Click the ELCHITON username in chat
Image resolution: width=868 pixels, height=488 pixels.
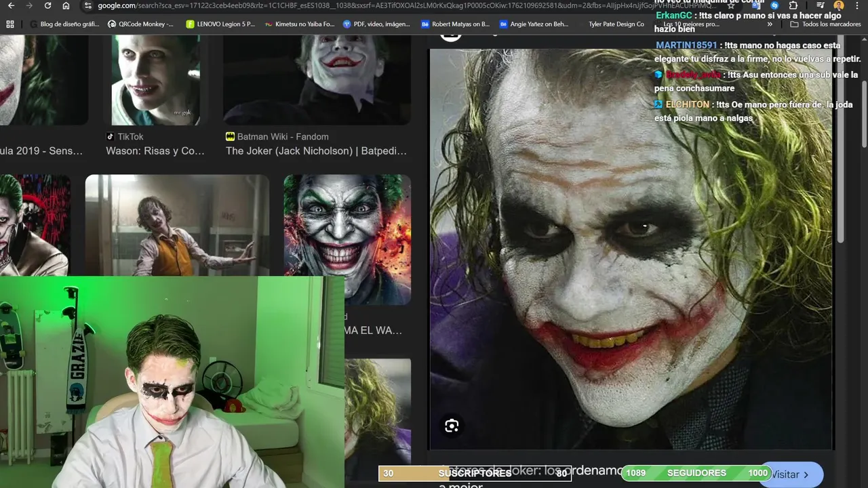(687, 104)
